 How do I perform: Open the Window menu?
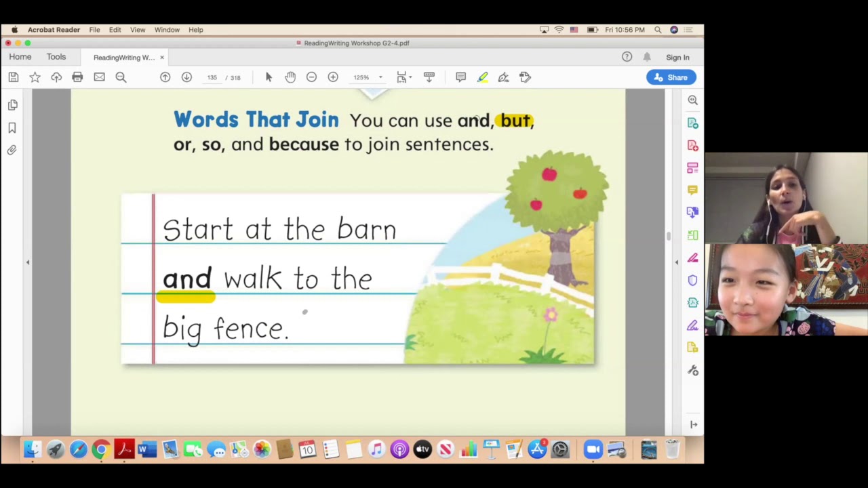click(167, 30)
